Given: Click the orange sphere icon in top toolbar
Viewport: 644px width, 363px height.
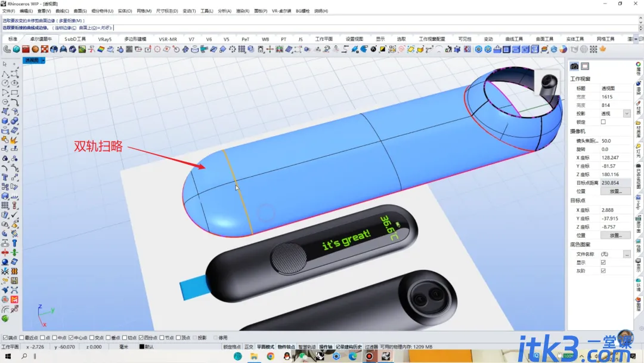Looking at the screenshot, I should point(35,50).
